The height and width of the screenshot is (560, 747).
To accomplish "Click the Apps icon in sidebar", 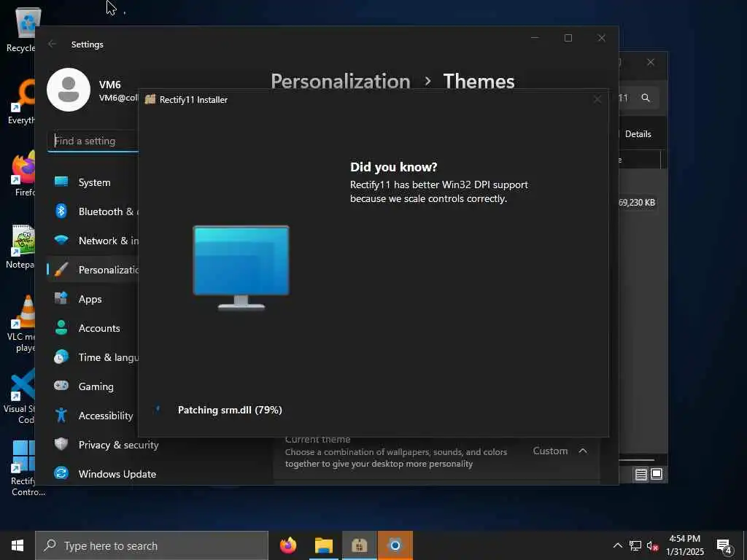I will [x=61, y=298].
